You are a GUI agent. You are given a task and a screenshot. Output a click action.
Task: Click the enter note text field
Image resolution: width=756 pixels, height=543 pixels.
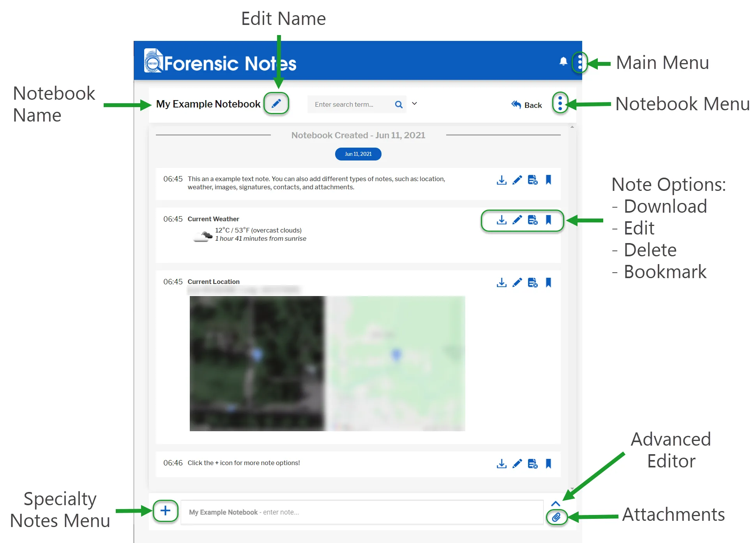(362, 512)
